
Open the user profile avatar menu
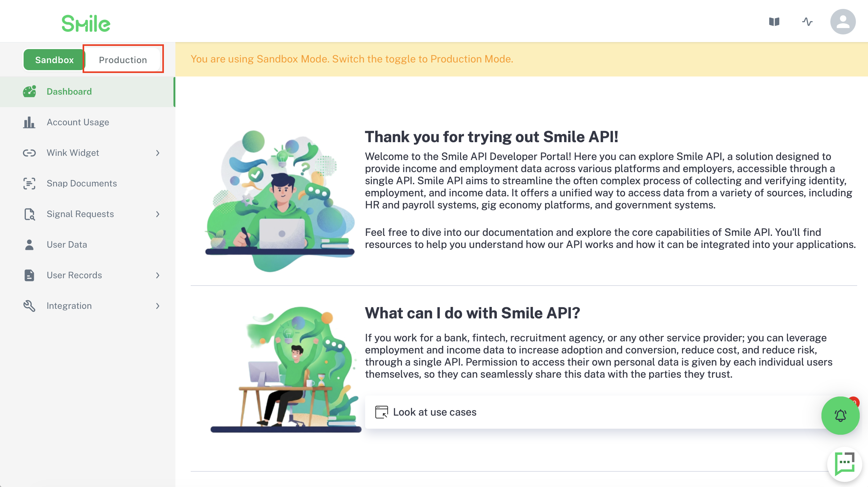pyautogui.click(x=843, y=22)
